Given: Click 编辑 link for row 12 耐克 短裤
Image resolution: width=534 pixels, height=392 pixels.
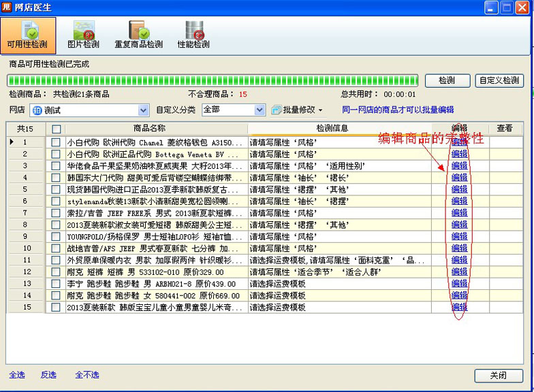Looking at the screenshot, I should (x=459, y=272).
